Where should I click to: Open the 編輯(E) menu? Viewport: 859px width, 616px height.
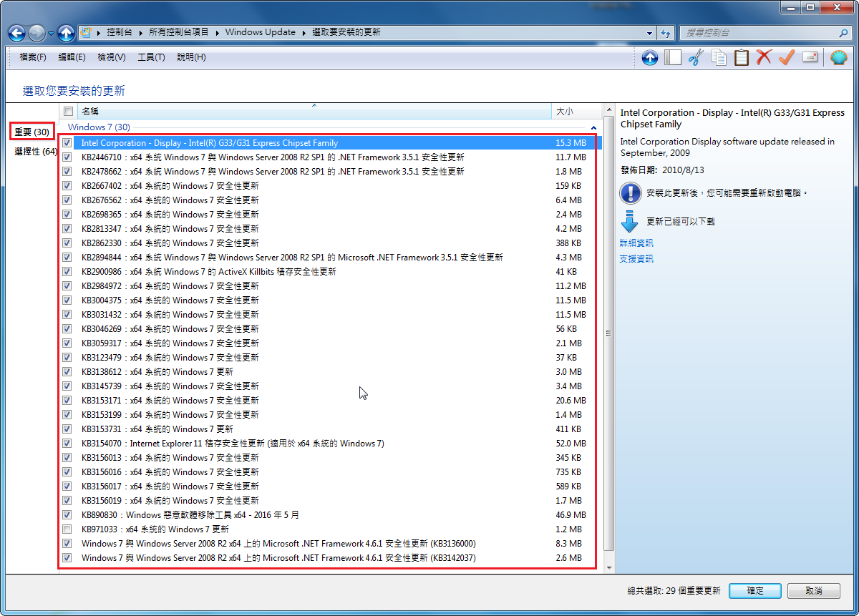point(72,57)
